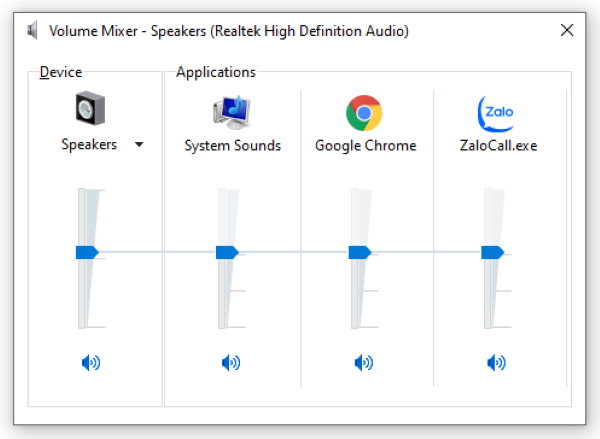Mute the Speakers device

(x=91, y=362)
